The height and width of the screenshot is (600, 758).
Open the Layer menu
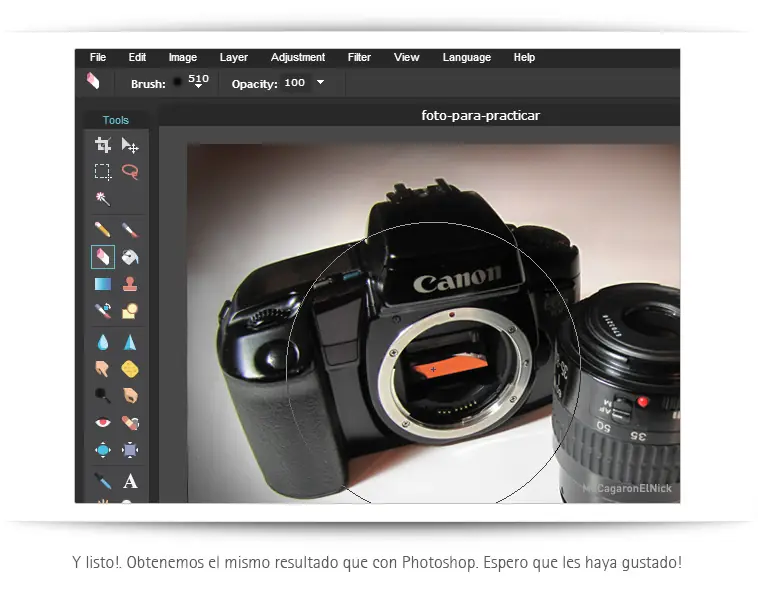[234, 58]
